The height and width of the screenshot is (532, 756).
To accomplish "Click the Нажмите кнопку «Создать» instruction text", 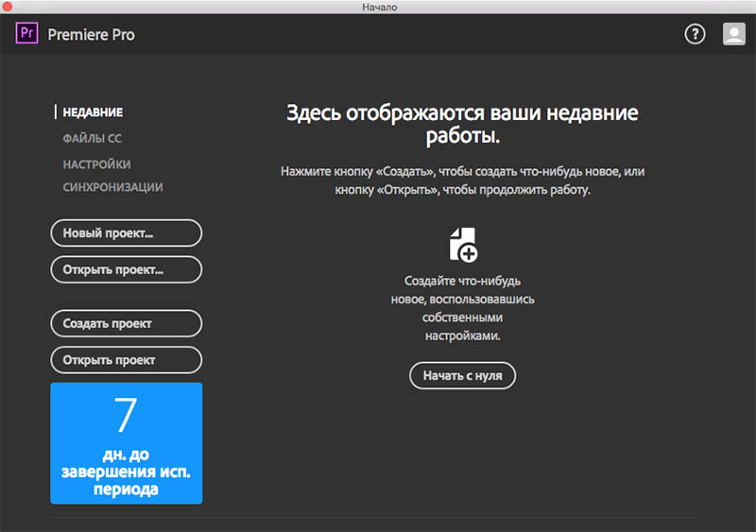I will [x=462, y=180].
